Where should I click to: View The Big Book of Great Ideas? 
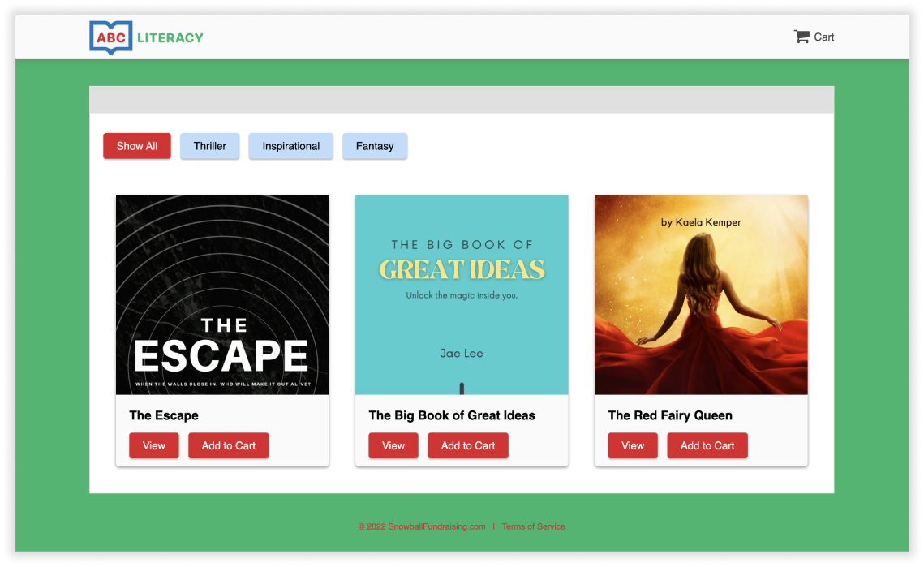393,445
